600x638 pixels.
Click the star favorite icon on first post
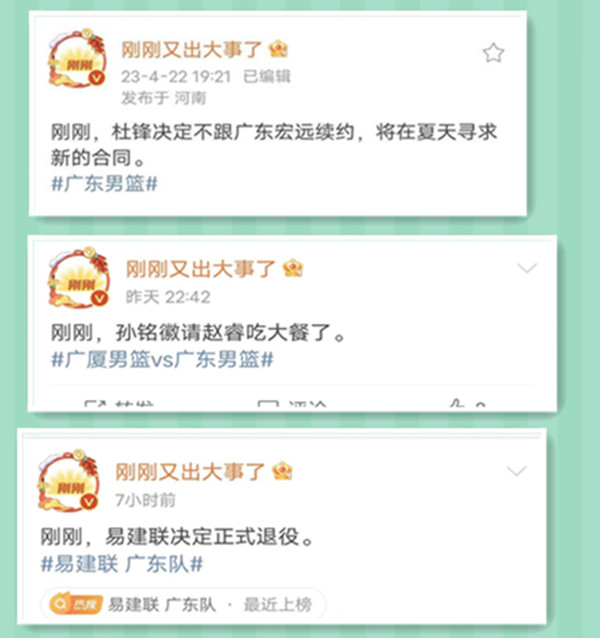(493, 53)
